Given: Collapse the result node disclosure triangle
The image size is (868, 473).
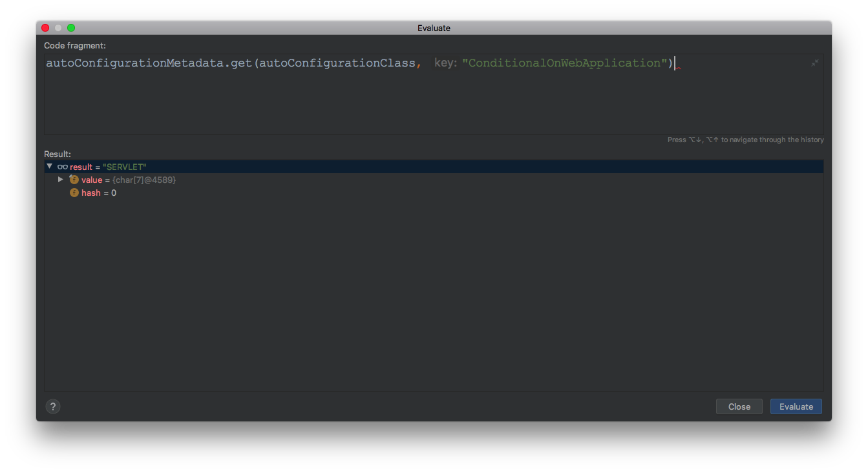Looking at the screenshot, I should pyautogui.click(x=50, y=167).
